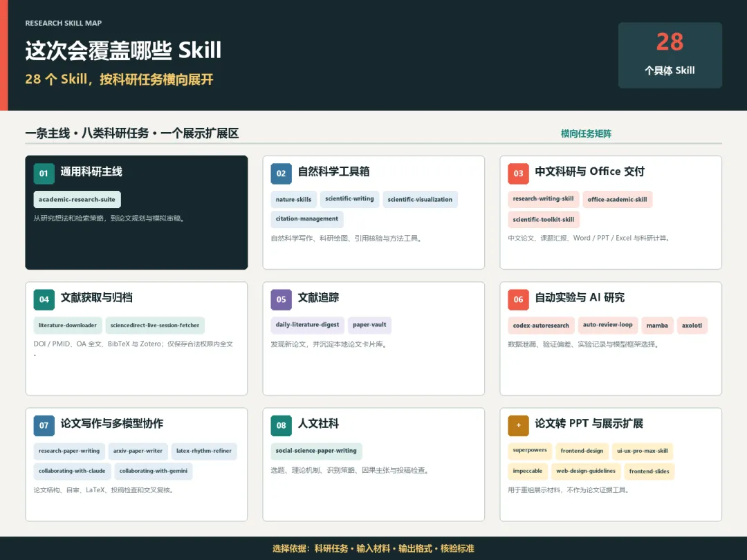
Task: Select the social-science-paper-writing tag
Action: [316, 451]
